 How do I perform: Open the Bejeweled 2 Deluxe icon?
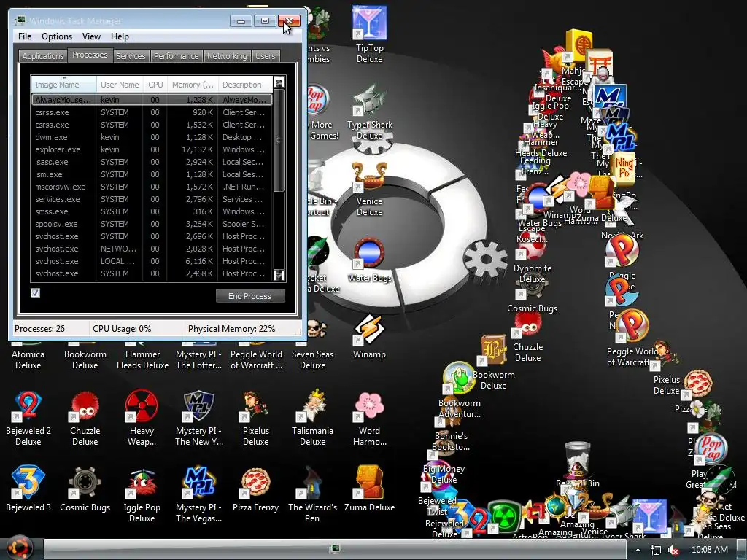(x=28, y=419)
